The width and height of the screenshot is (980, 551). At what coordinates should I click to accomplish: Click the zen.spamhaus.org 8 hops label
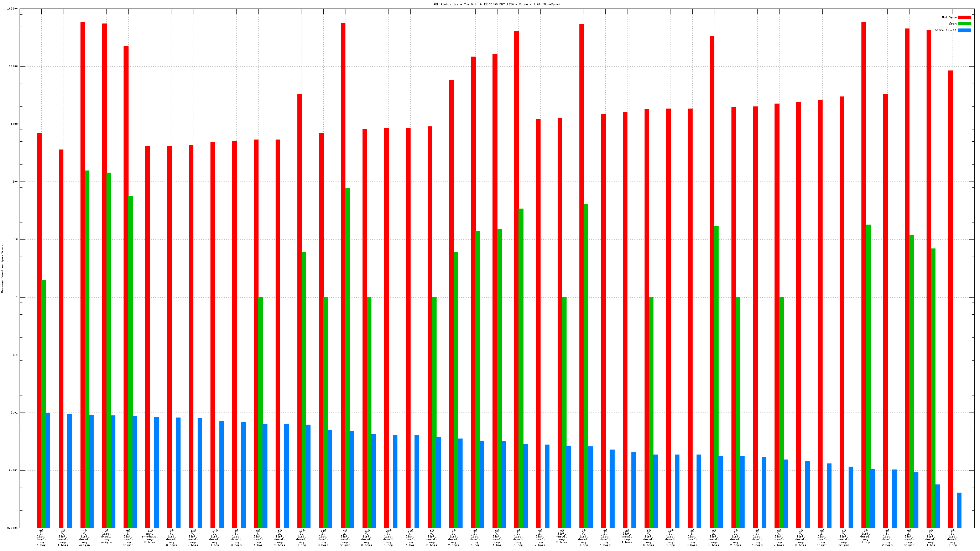[150, 536]
